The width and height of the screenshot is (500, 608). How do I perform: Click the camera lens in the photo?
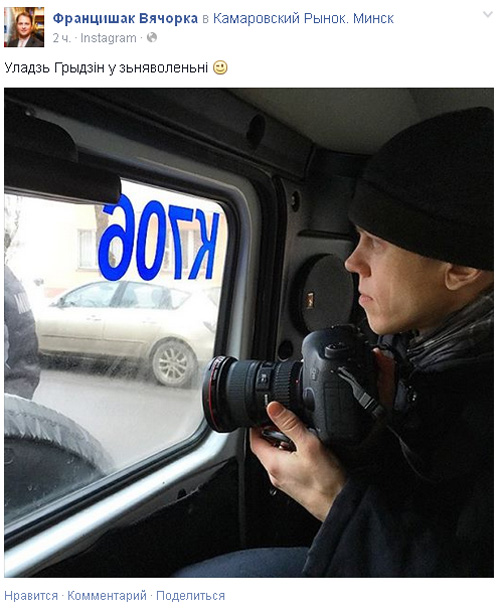250,394
